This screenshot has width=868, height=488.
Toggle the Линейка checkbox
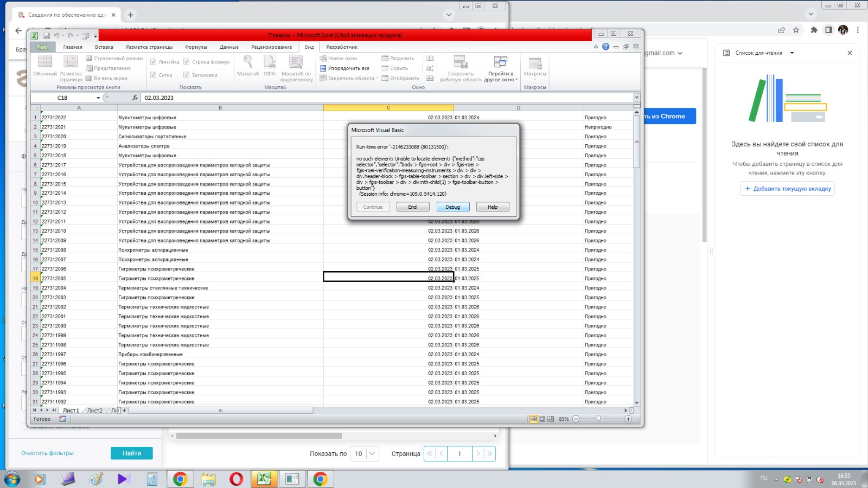point(154,62)
